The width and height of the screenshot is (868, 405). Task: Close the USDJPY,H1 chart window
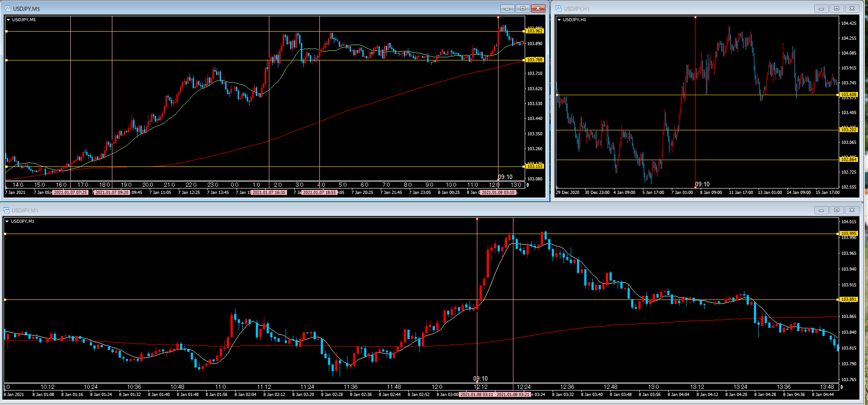852,9
